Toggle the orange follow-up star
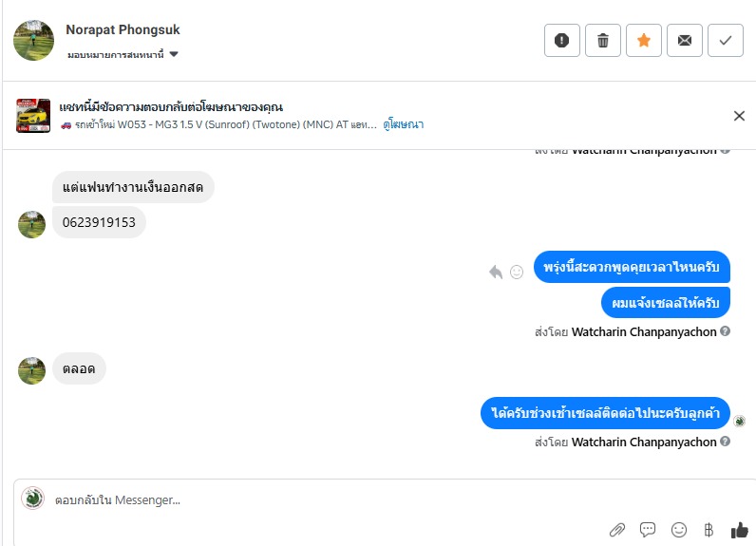The width and height of the screenshot is (756, 546). pyautogui.click(x=643, y=41)
